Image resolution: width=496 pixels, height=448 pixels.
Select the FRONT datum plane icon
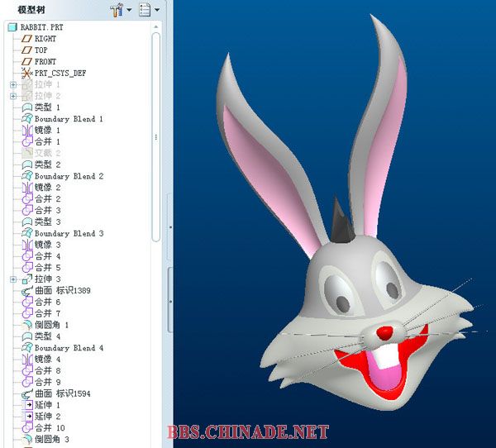click(26, 61)
